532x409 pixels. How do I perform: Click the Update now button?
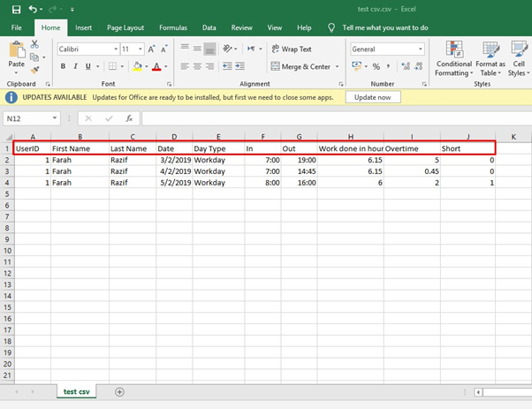pyautogui.click(x=371, y=96)
